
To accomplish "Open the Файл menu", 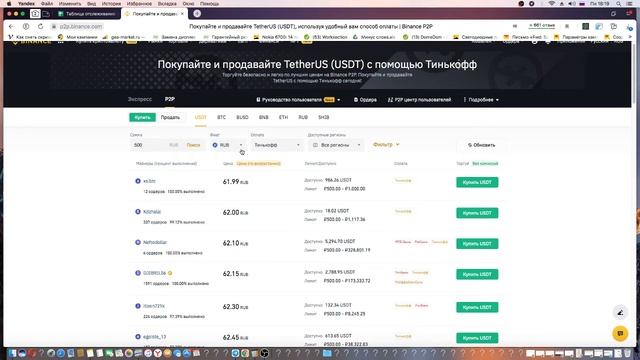I will pos(47,3).
